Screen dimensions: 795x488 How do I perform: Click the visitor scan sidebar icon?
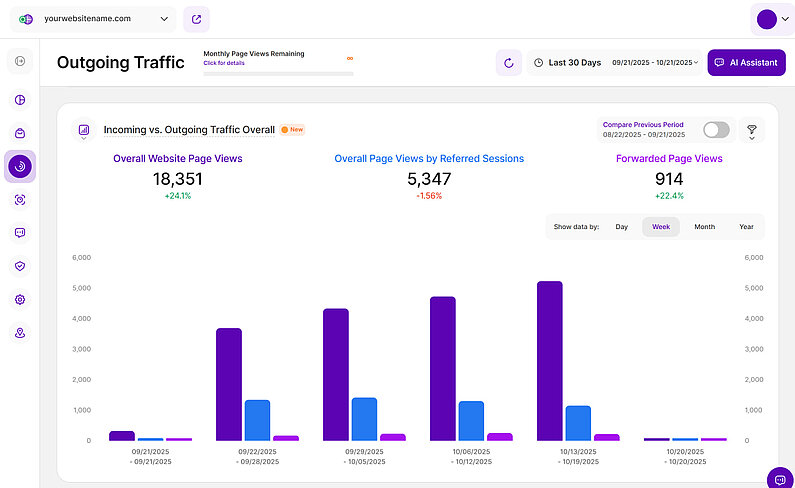pyautogui.click(x=20, y=200)
